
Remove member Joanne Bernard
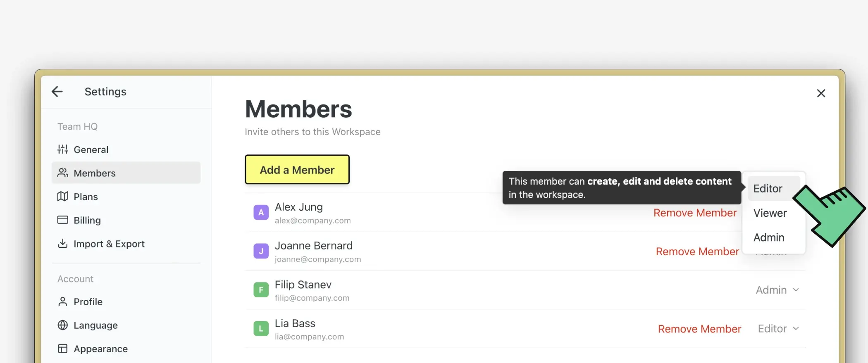point(697,251)
